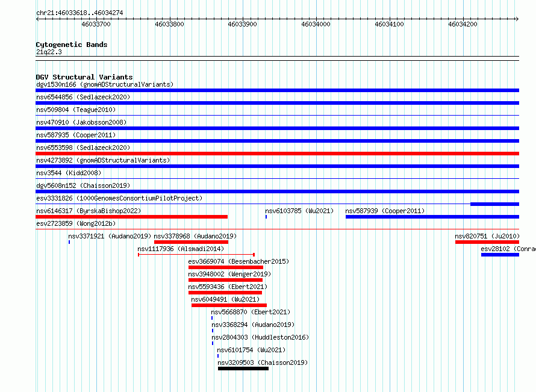
Task: Select the red bar under nsv6049491
Action: click(229, 305)
